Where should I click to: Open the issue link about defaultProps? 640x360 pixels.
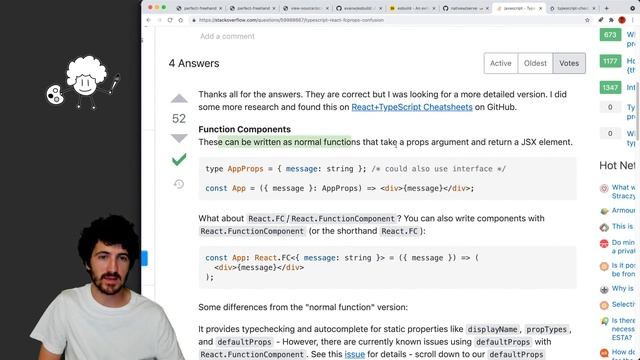click(x=355, y=354)
